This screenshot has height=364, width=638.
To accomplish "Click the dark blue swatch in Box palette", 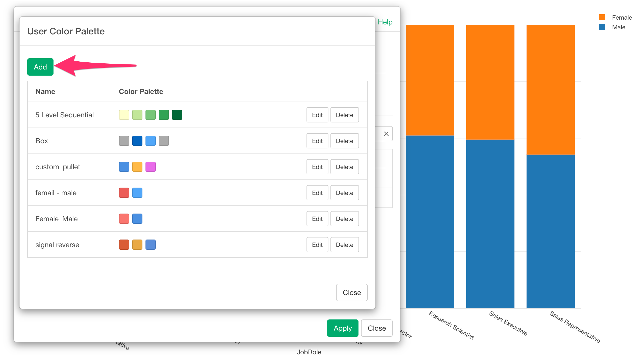I will (137, 141).
